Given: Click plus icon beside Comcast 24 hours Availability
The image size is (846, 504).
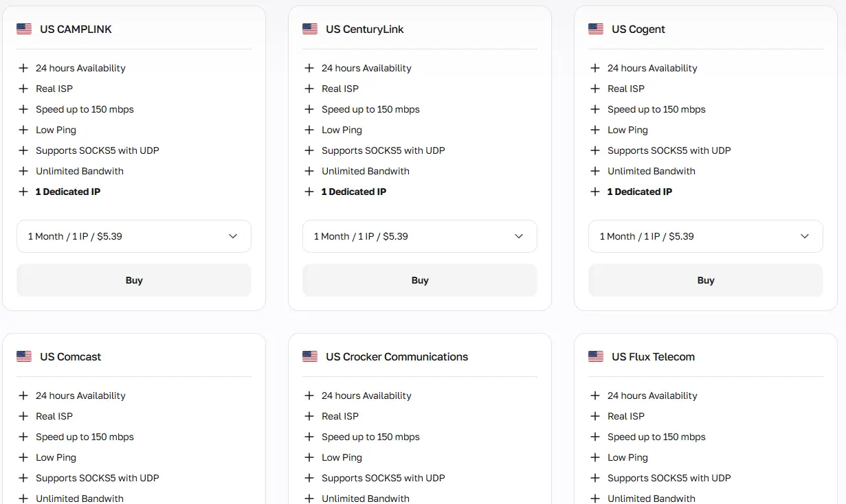Looking at the screenshot, I should point(23,396).
